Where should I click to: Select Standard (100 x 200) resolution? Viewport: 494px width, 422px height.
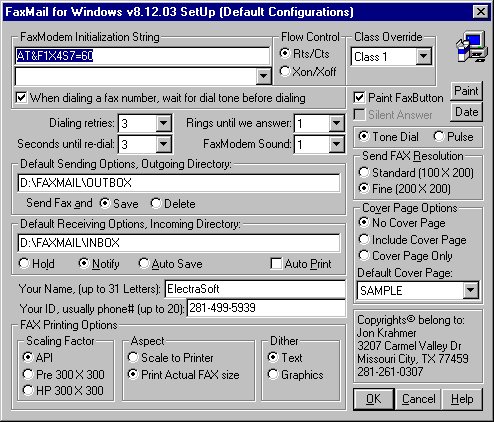[x=364, y=173]
